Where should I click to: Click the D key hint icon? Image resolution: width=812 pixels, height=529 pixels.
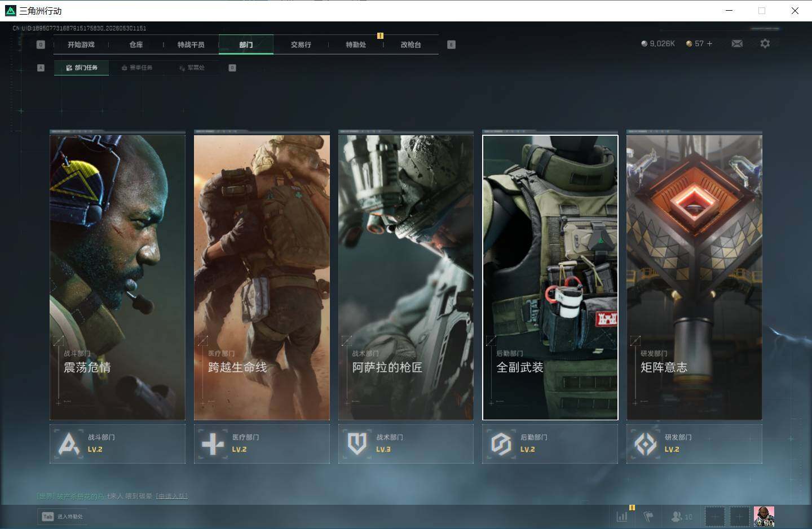pyautogui.click(x=232, y=68)
